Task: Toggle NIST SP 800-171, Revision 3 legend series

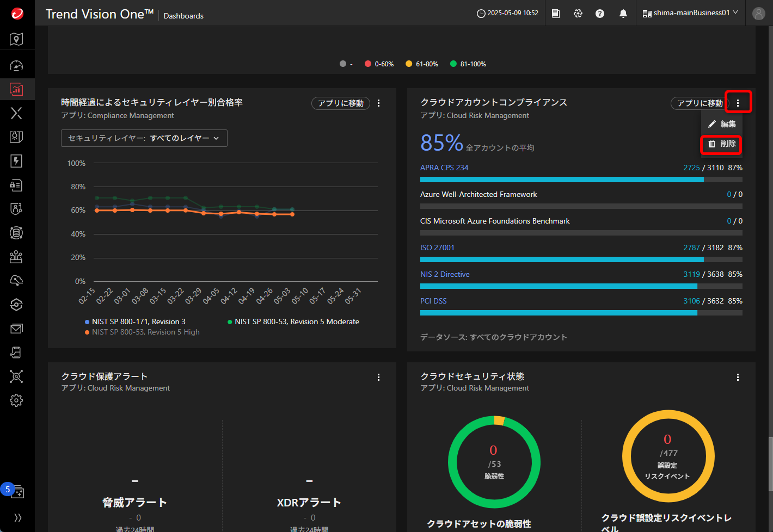Action: [135, 322]
